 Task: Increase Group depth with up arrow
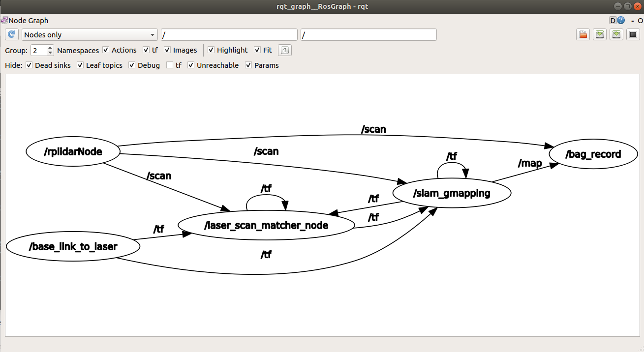coord(50,48)
